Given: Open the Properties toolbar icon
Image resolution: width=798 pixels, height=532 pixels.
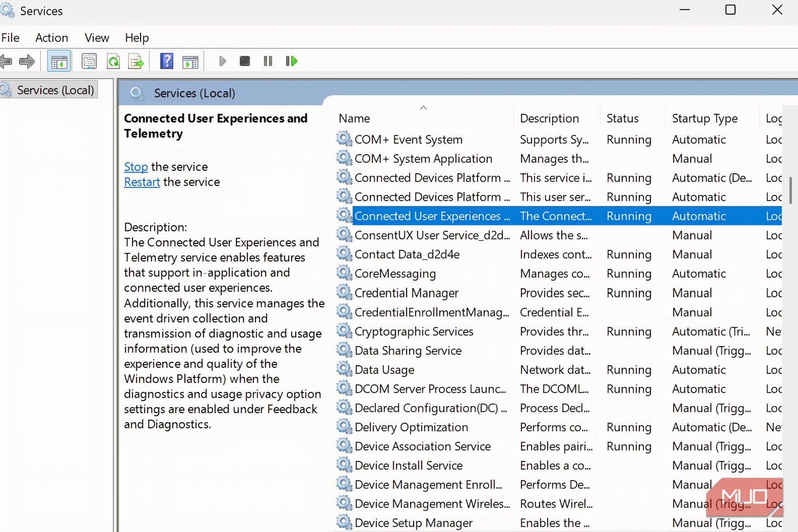Looking at the screenshot, I should tap(89, 61).
